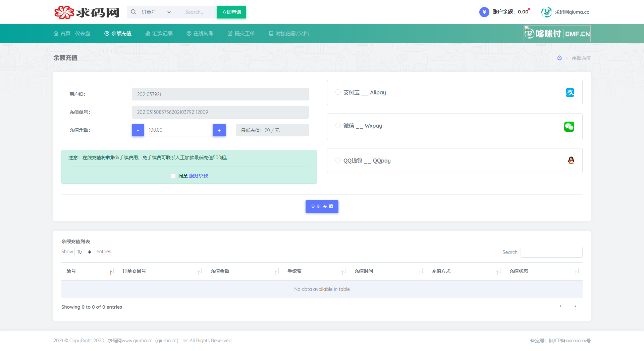The width and height of the screenshot is (644, 351).
Task: Click the top Search... input field
Action: click(x=199, y=12)
